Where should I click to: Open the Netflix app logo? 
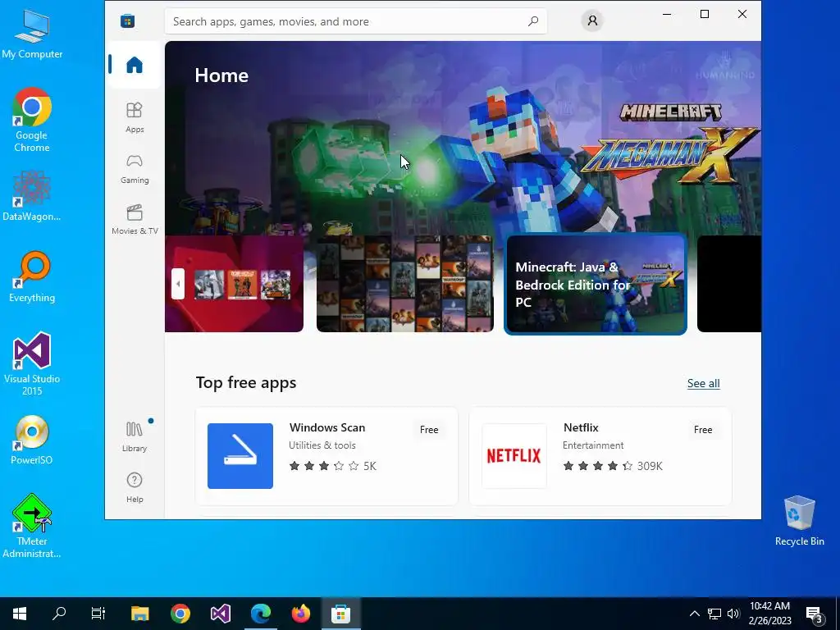click(x=514, y=456)
